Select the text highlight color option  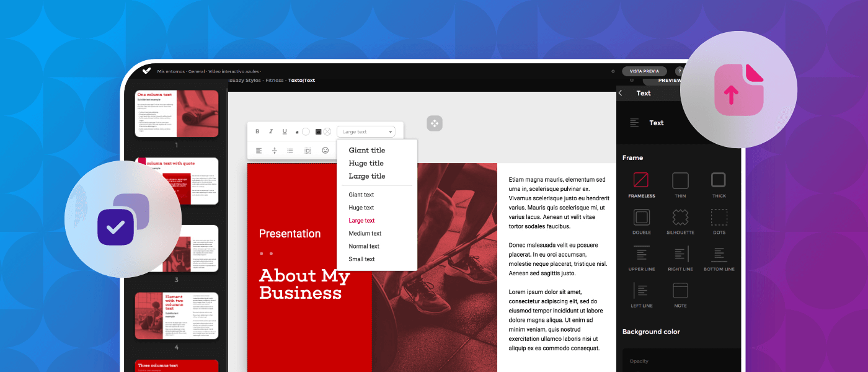click(318, 131)
